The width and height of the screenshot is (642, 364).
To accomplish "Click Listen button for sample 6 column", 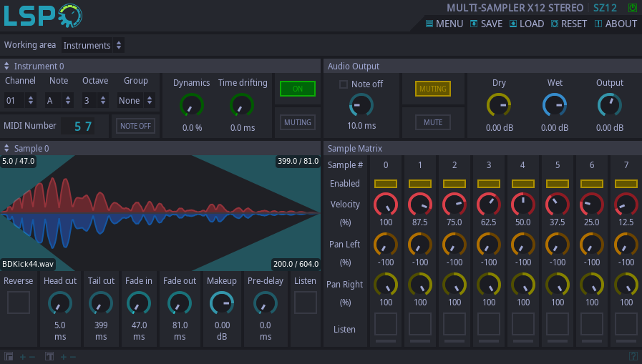I will tap(592, 325).
